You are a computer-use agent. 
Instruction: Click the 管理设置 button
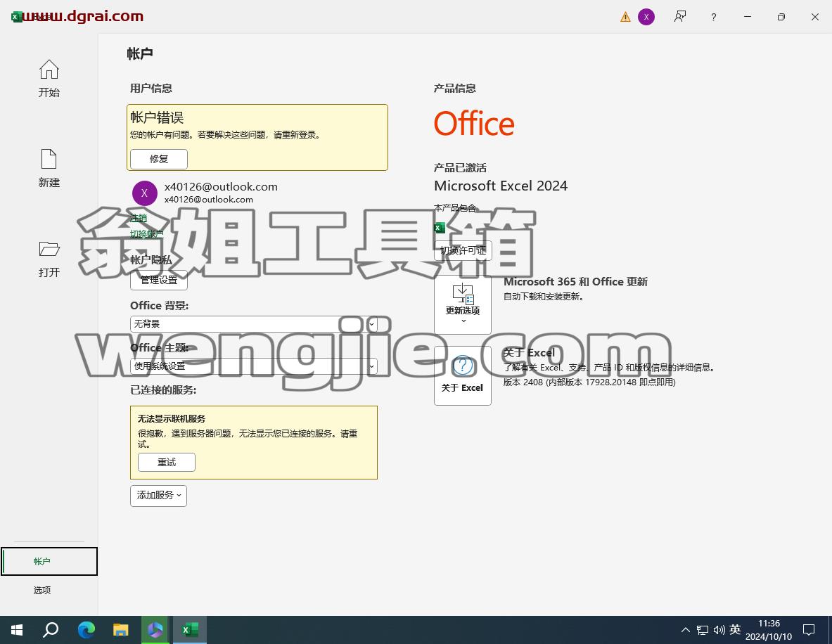coord(159,280)
